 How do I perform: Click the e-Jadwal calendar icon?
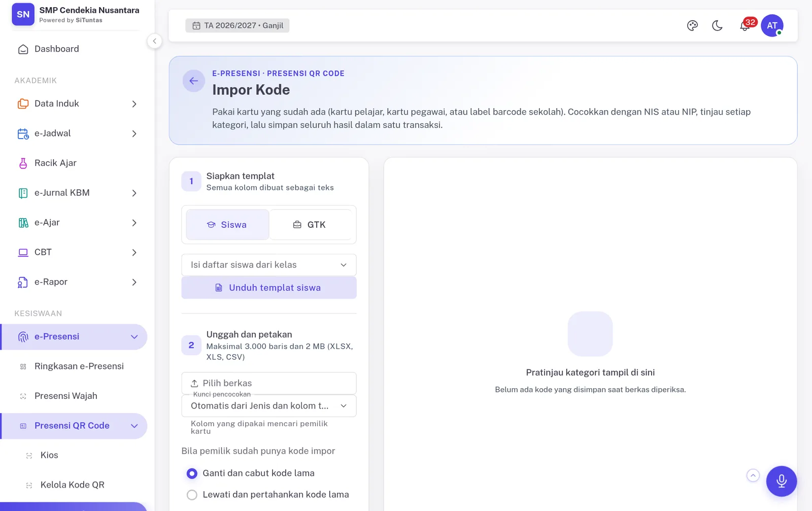pos(23,133)
